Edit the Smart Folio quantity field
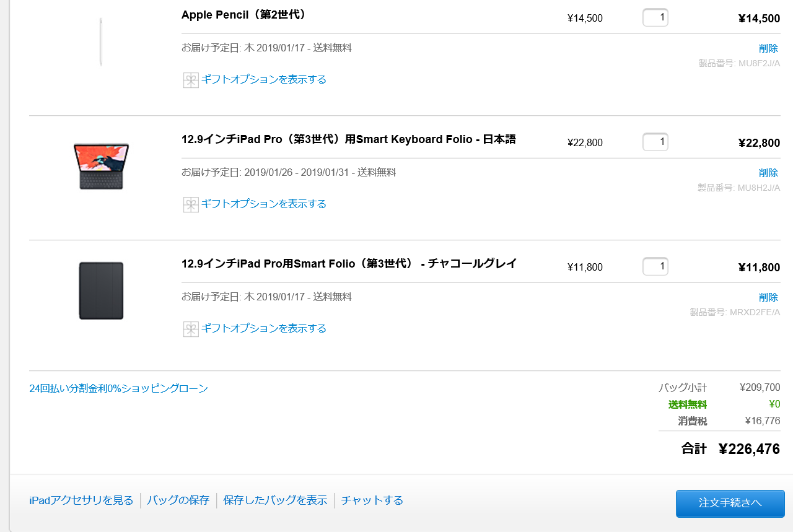Image resolution: width=793 pixels, height=532 pixels. coord(655,267)
